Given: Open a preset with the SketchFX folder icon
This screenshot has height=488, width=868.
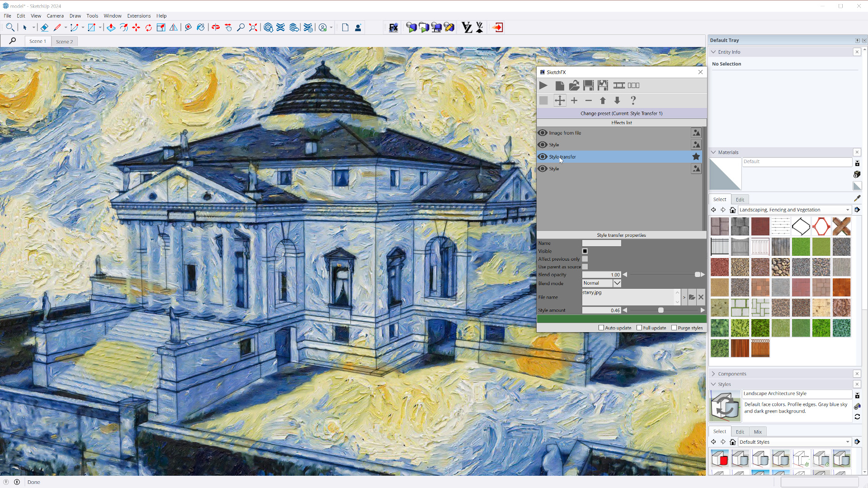Looking at the screenshot, I should [x=574, y=85].
